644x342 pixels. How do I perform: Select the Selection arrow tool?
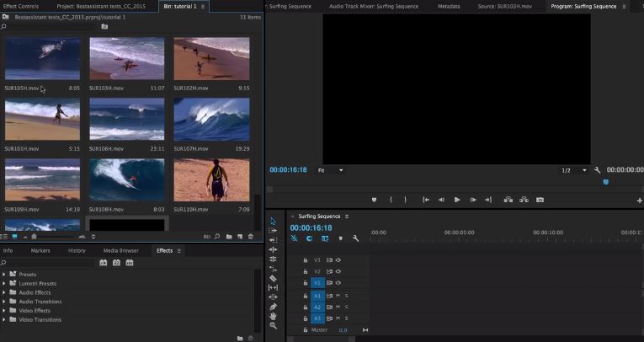pos(273,222)
